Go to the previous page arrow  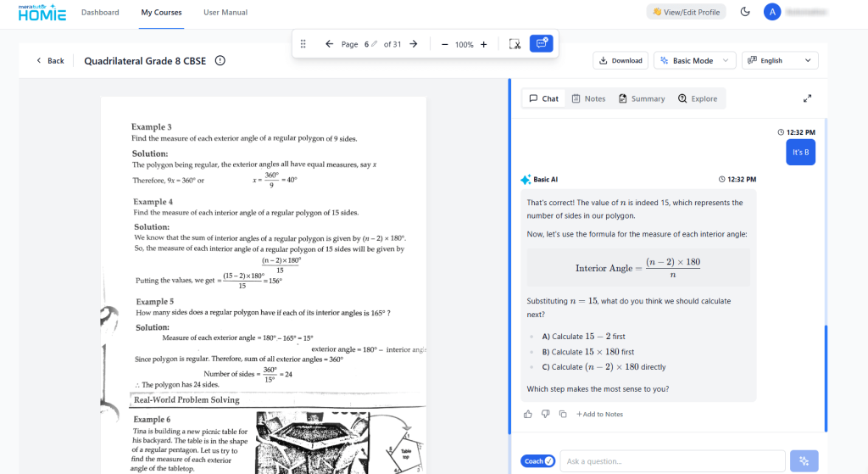tap(330, 44)
